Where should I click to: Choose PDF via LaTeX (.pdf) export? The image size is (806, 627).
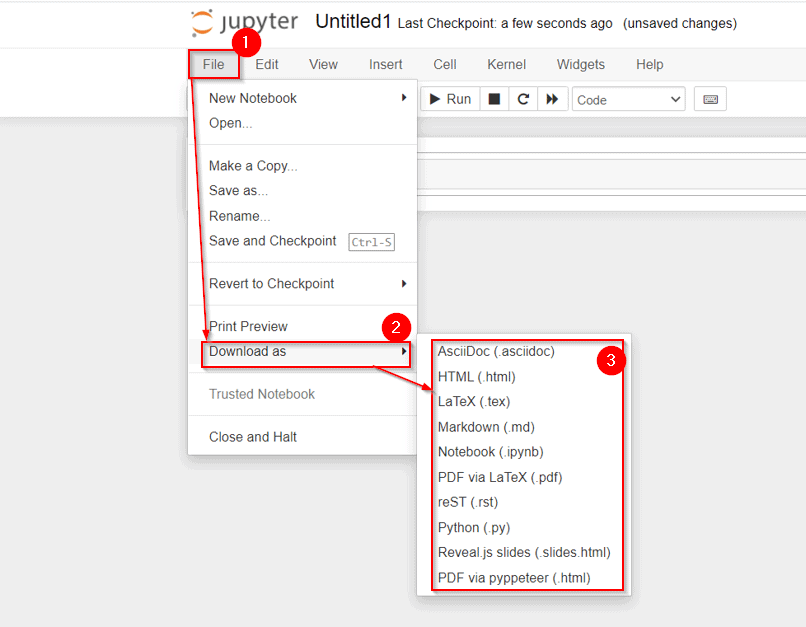click(500, 477)
